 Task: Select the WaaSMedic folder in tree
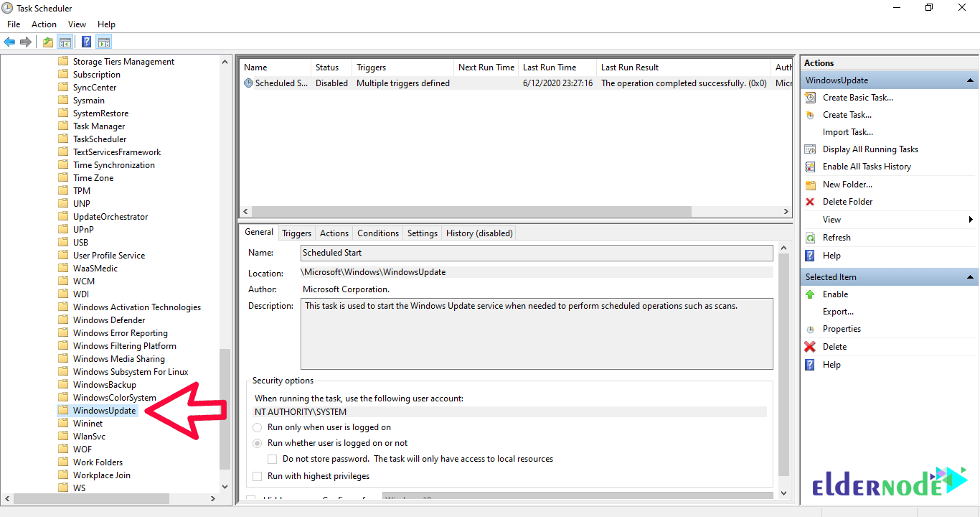(95, 269)
